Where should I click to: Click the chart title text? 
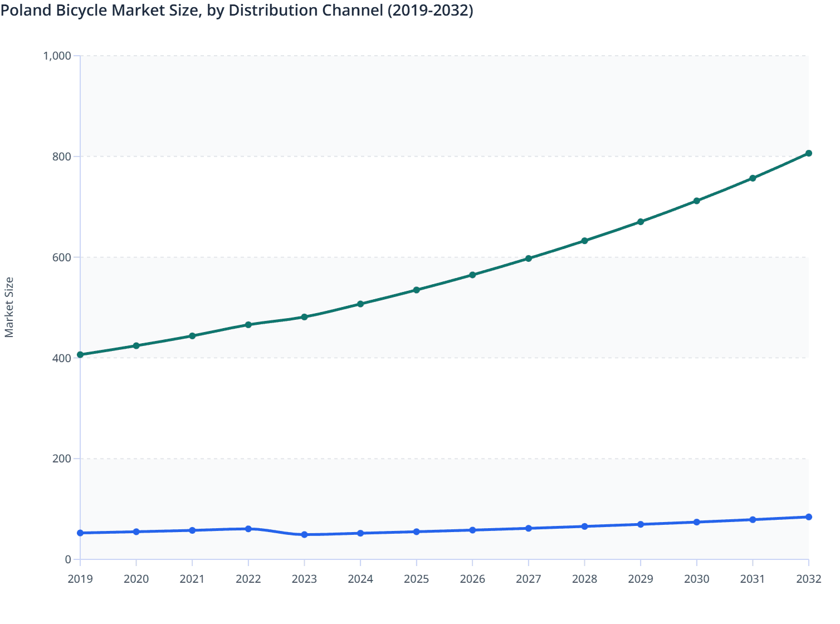238,10
